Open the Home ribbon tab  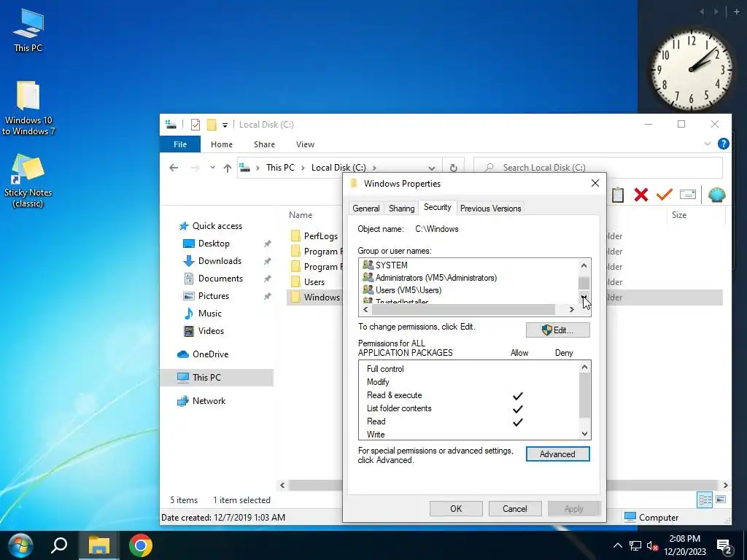[x=222, y=144]
